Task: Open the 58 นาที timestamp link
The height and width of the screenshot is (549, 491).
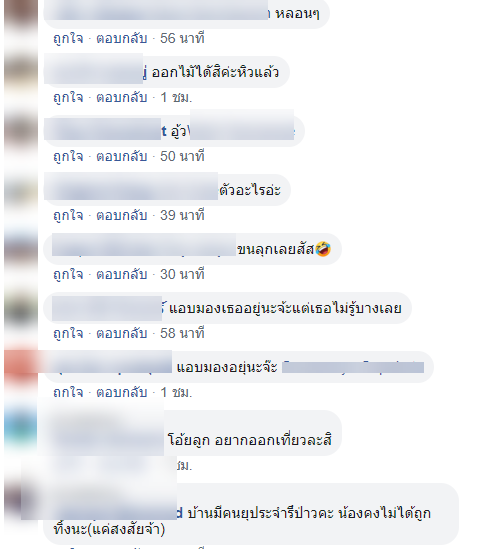Action: click(x=182, y=333)
